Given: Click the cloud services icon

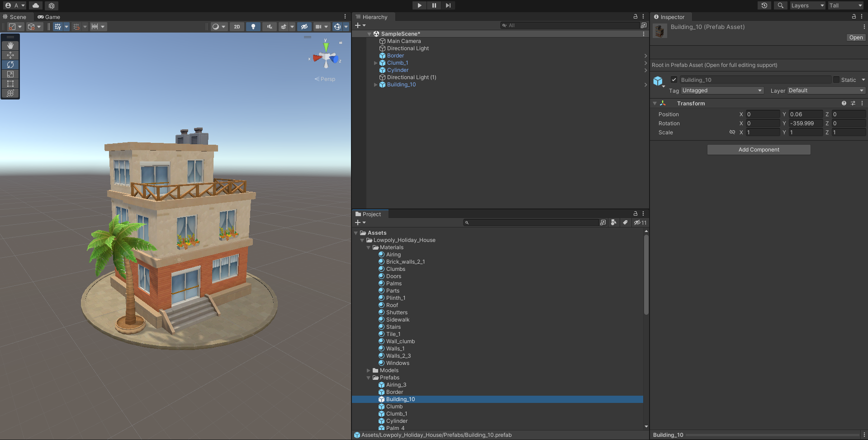Looking at the screenshot, I should click(x=36, y=5).
